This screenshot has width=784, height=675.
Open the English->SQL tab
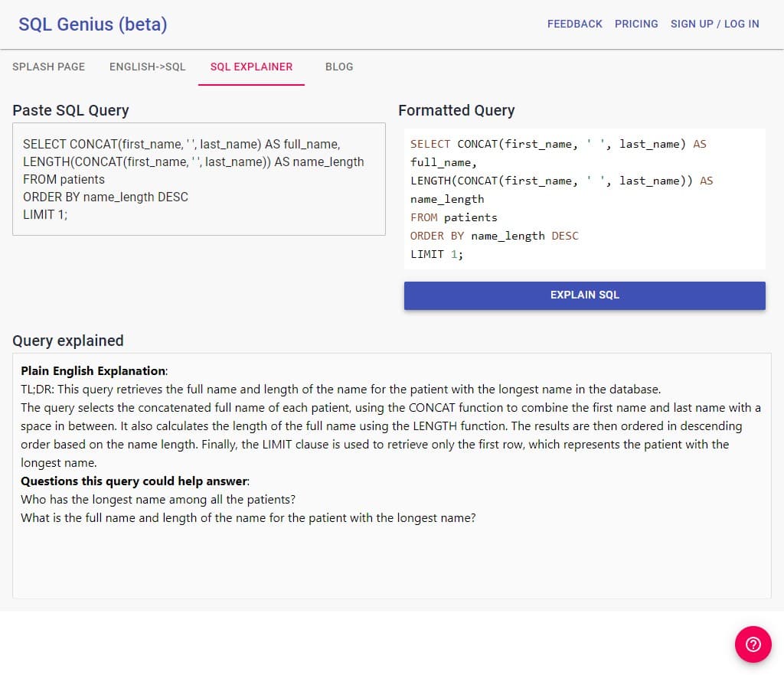click(148, 67)
